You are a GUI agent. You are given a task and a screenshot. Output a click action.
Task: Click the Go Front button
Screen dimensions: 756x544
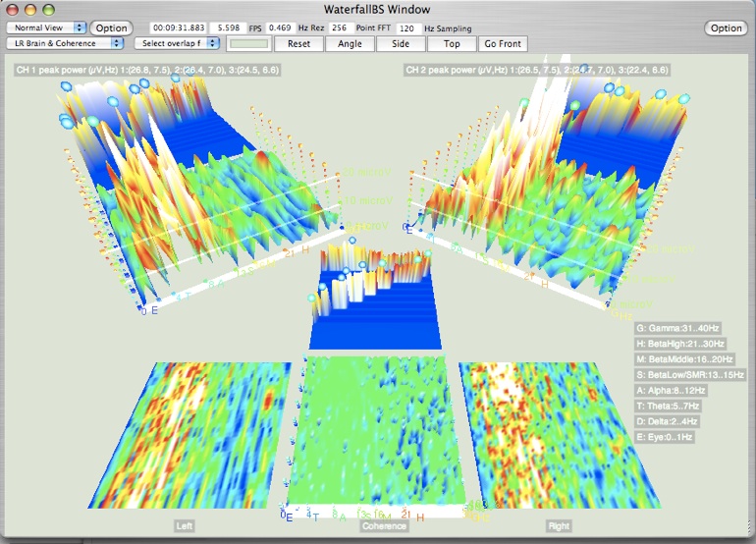coord(503,43)
